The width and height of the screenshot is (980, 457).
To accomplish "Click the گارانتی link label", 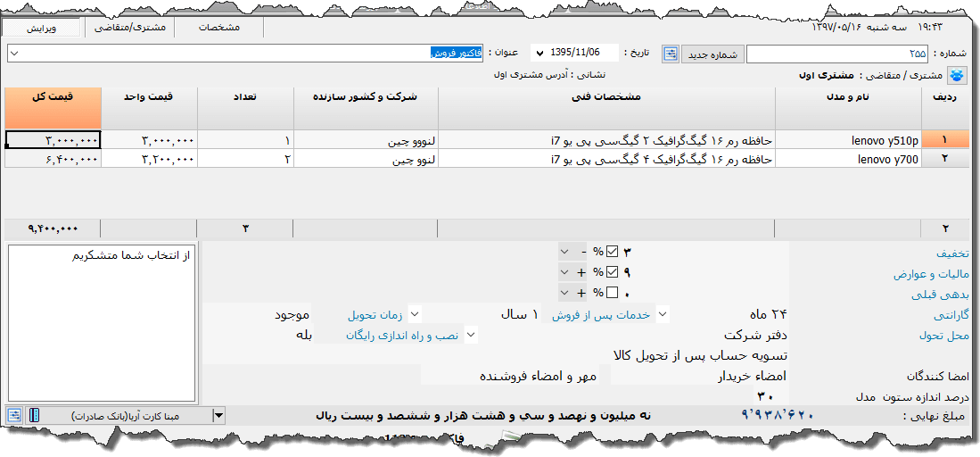I will point(951,315).
